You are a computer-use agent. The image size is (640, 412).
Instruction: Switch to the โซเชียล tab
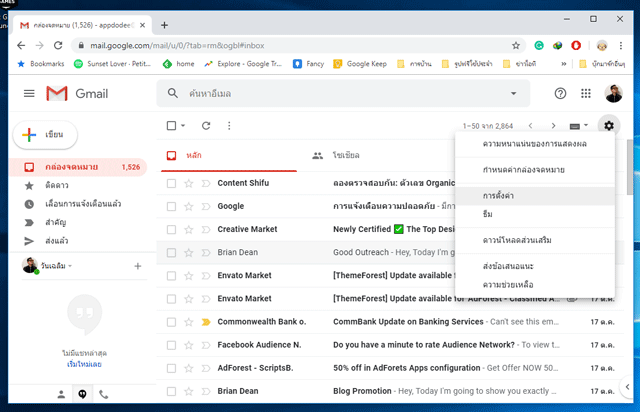coord(345,155)
